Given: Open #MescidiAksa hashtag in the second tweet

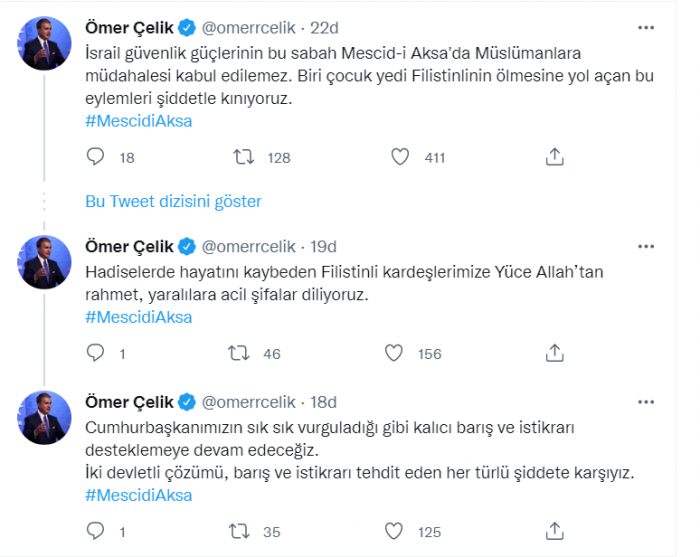Looking at the screenshot, I should 139,317.
